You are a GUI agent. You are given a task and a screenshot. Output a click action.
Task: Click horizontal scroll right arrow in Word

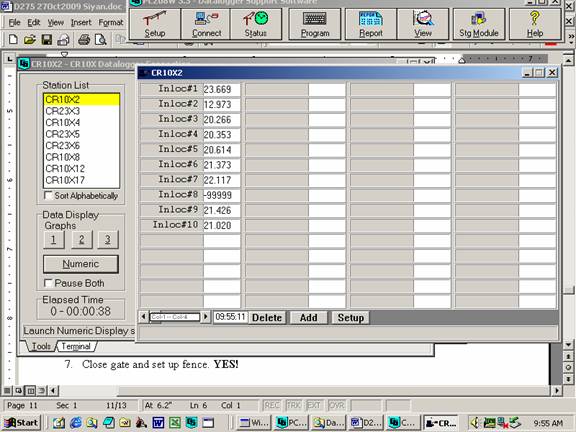(x=557, y=390)
